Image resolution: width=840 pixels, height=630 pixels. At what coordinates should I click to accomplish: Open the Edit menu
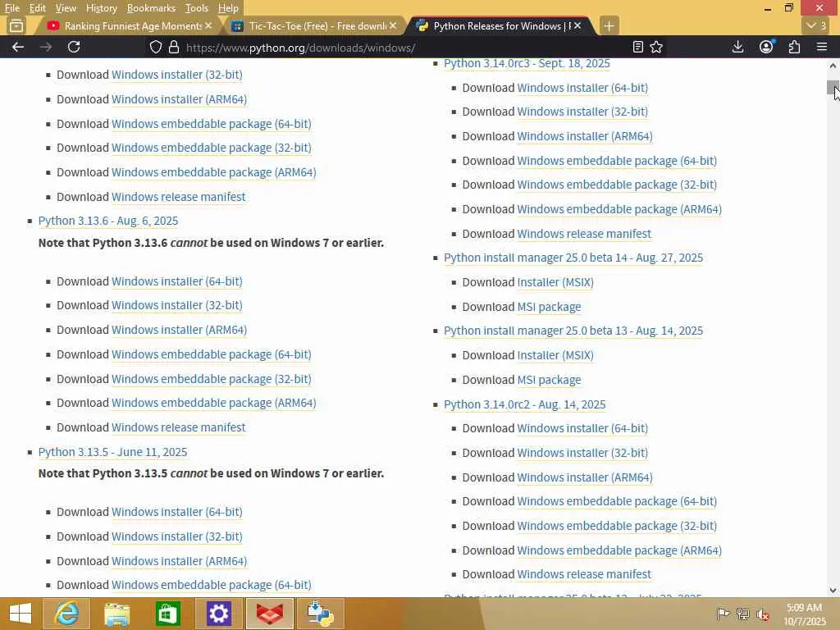[37, 8]
